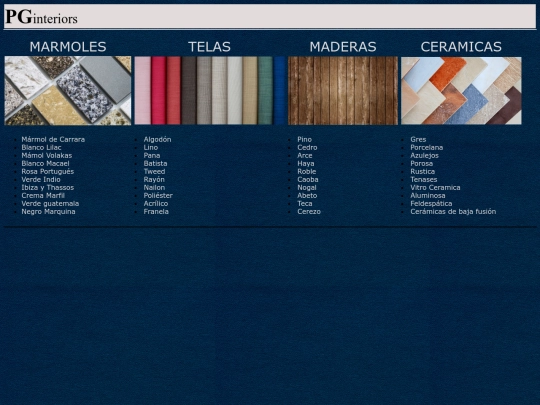The height and width of the screenshot is (405, 540).
Task: Select Cerámicas de baja fusión entry
Action: [453, 211]
